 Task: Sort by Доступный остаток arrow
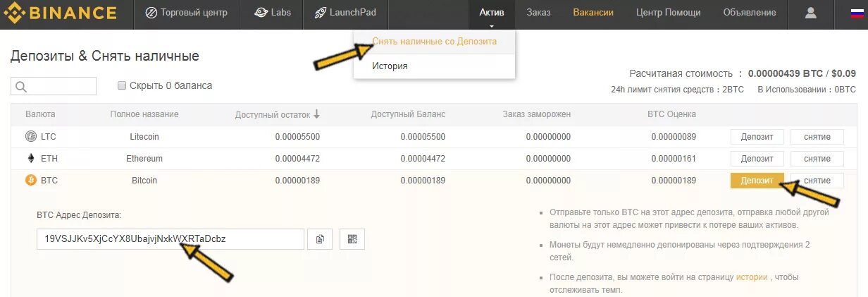316,114
